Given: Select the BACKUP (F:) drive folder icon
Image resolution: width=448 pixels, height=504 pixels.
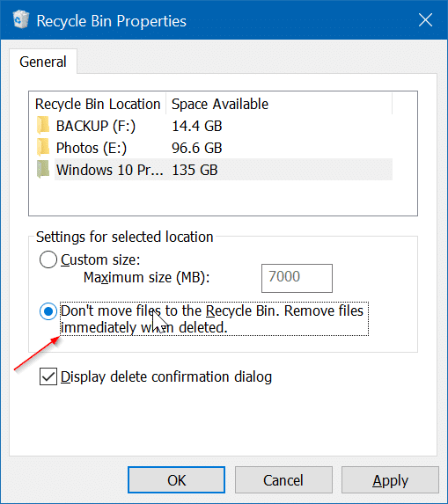Looking at the screenshot, I should [43, 126].
